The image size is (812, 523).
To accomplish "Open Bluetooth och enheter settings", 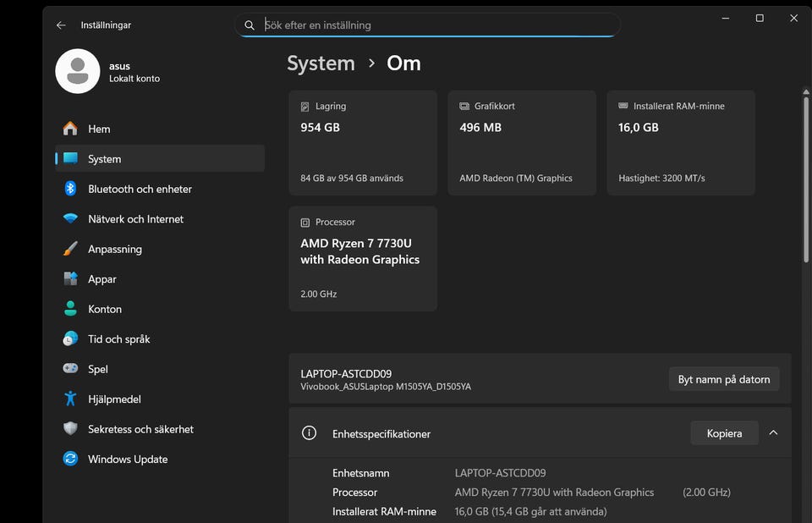I will pyautogui.click(x=140, y=189).
